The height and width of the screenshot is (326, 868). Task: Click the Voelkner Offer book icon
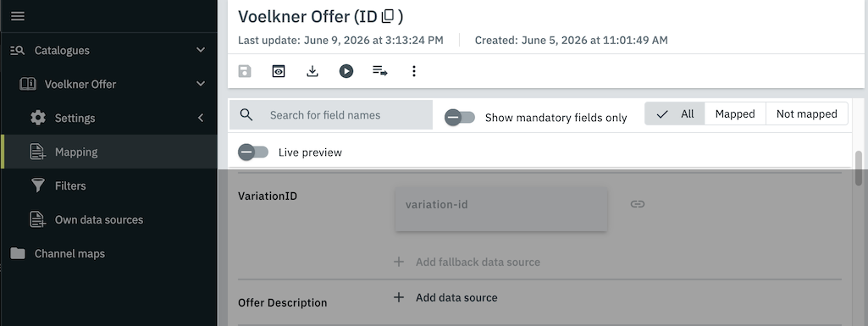28,84
